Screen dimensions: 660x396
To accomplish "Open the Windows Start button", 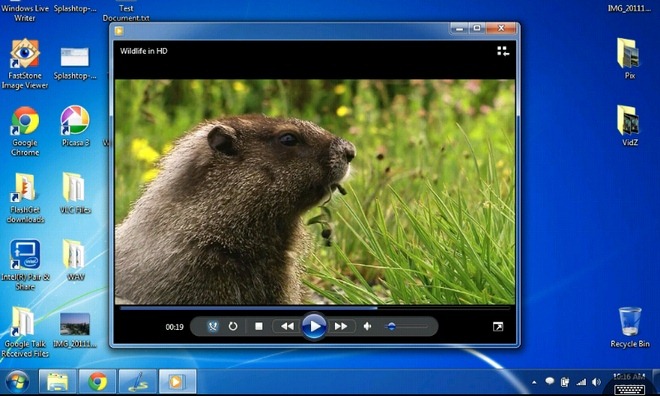I will (x=17, y=382).
